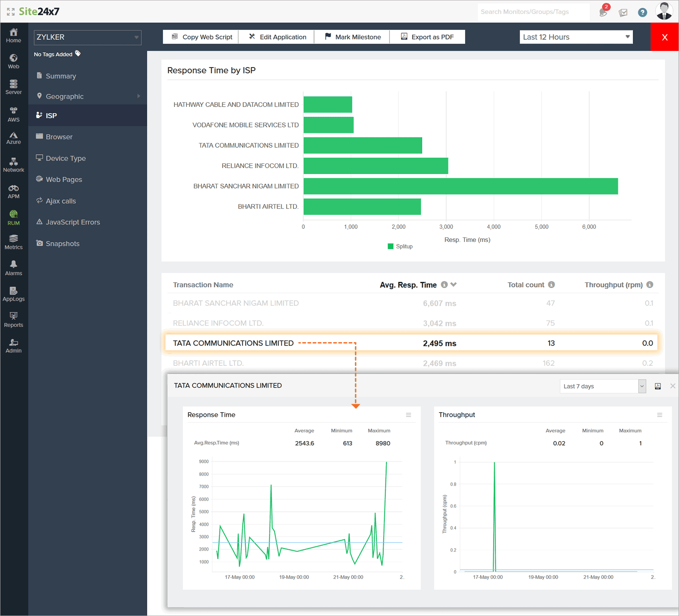The height and width of the screenshot is (616, 679).
Task: Click the Site24x7 logo
Action: coord(39,11)
